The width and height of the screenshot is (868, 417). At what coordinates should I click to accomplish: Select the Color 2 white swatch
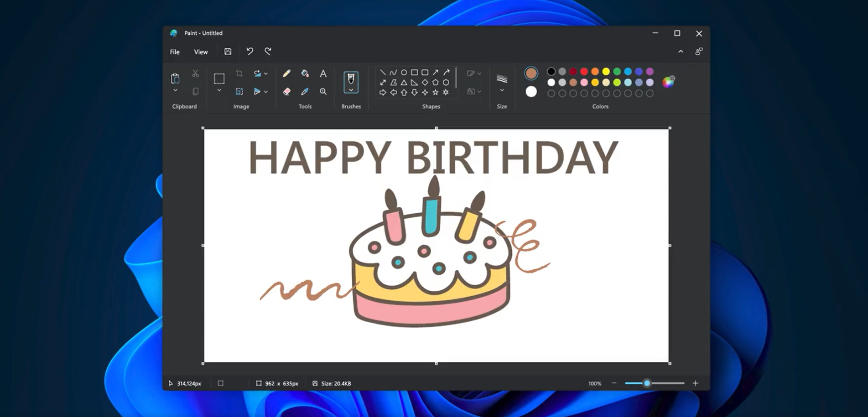(x=531, y=92)
